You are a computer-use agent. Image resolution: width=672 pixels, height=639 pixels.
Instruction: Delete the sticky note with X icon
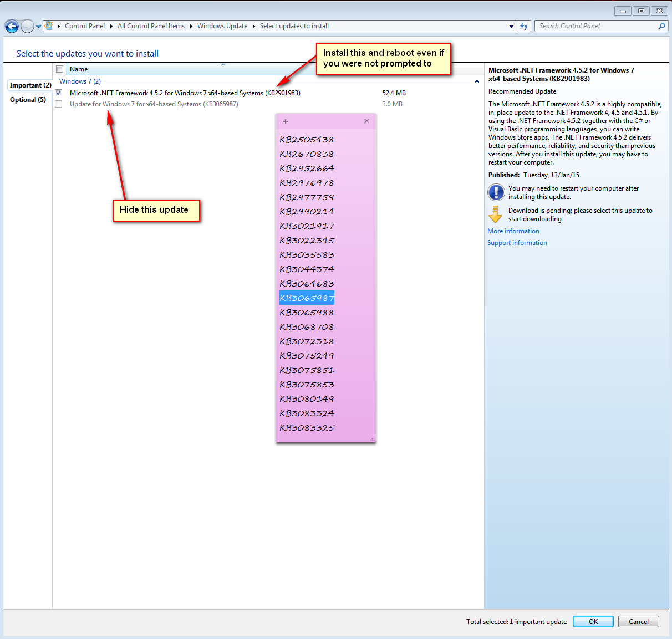click(366, 121)
